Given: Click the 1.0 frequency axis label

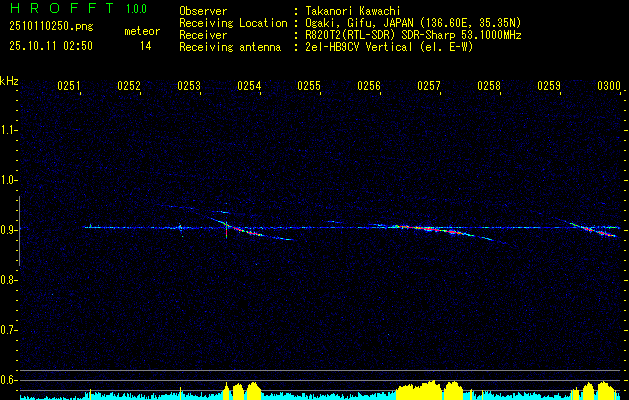Looking at the screenshot, I should coord(8,180).
